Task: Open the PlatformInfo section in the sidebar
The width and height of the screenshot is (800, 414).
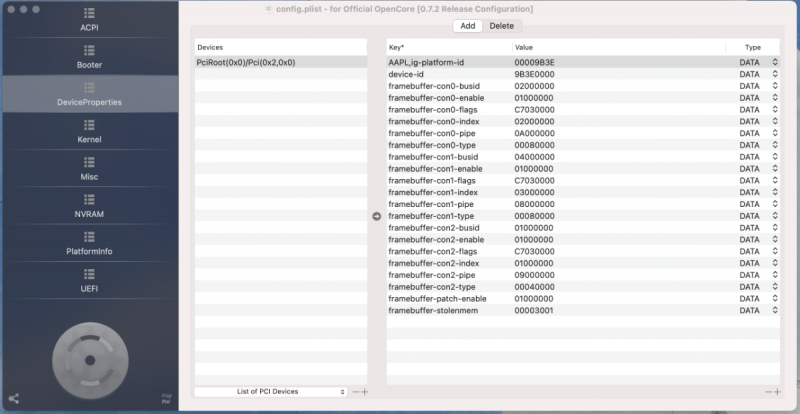Action: point(89,243)
